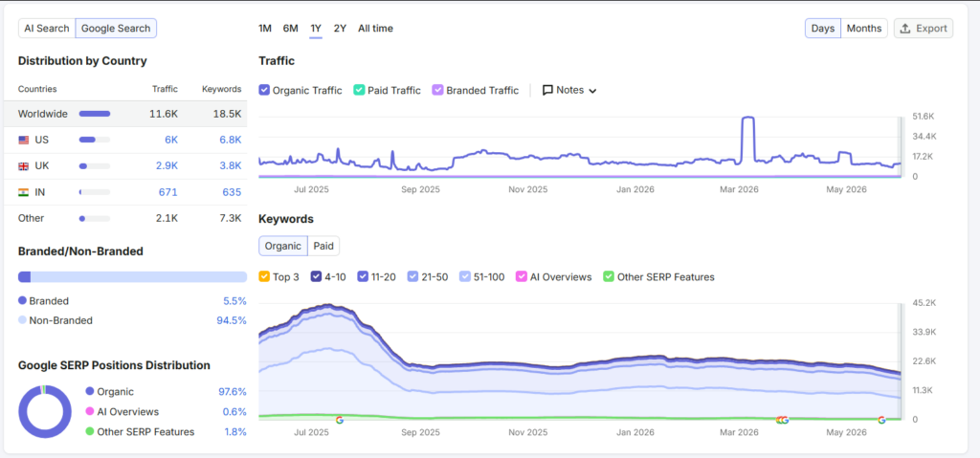980x458 pixels.
Task: Click the Branded/Non-Branded progress bar
Action: (x=132, y=276)
